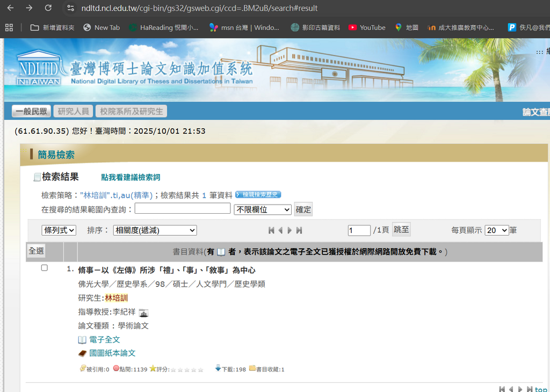Image resolution: width=550 pixels, height=392 pixels.
Task: Click the search-within-results text field
Action: click(x=182, y=209)
